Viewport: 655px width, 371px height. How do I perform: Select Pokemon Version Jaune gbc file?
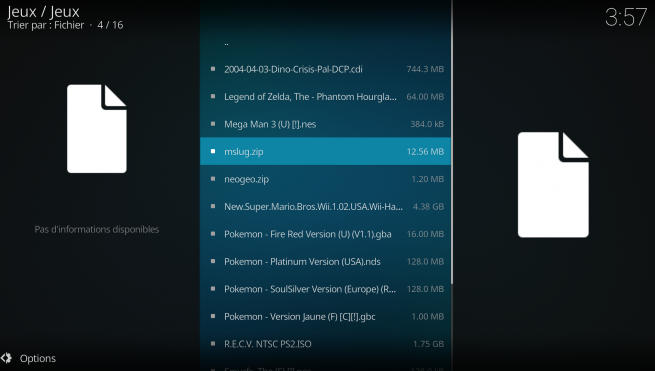pyautogui.click(x=325, y=317)
